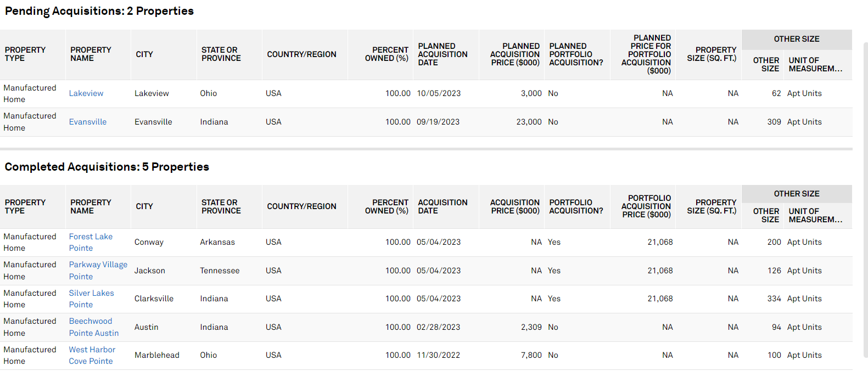Sort completed table by Acquisition Price
868x371 pixels.
pyautogui.click(x=514, y=206)
